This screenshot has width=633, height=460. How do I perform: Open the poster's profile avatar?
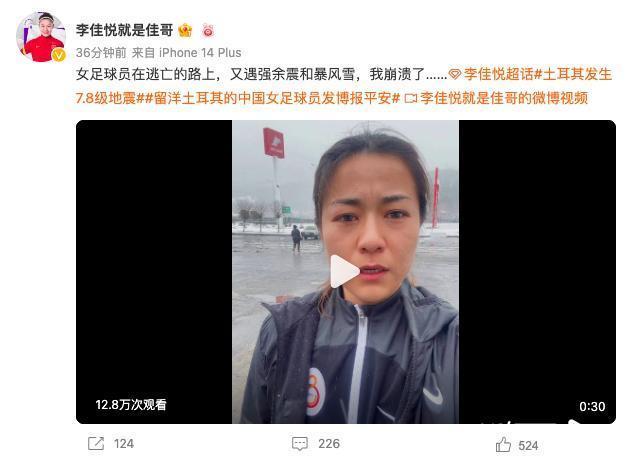(41, 37)
